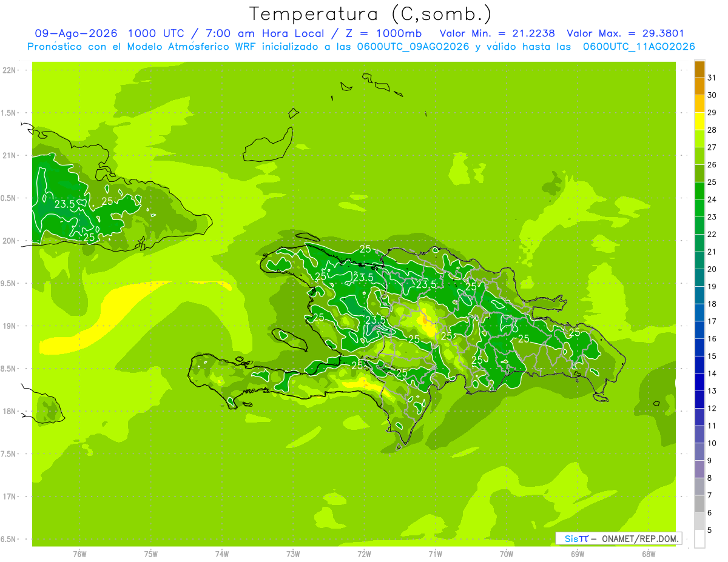Click colorbar label '5'
Viewport: 728px width, 562px height.
click(x=710, y=530)
